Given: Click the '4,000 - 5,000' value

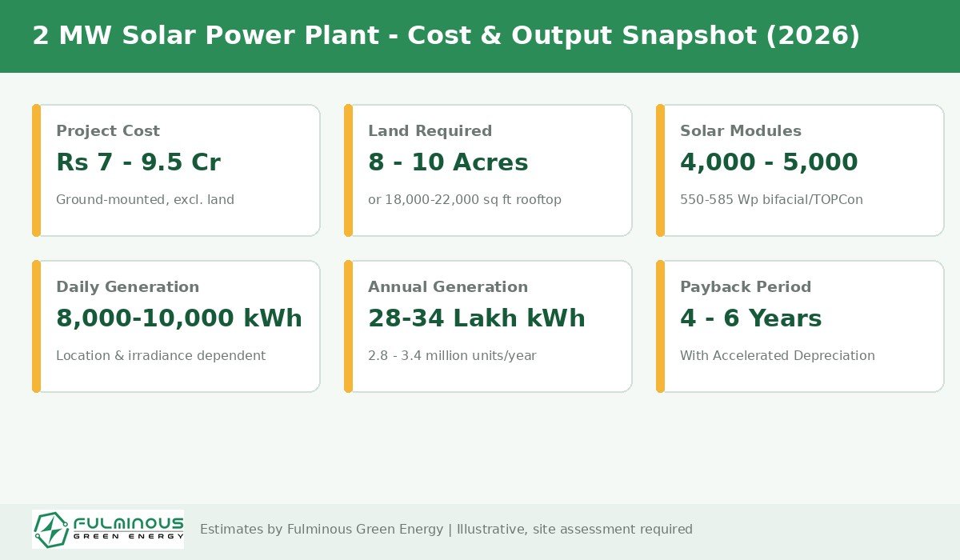Looking at the screenshot, I should [x=769, y=162].
